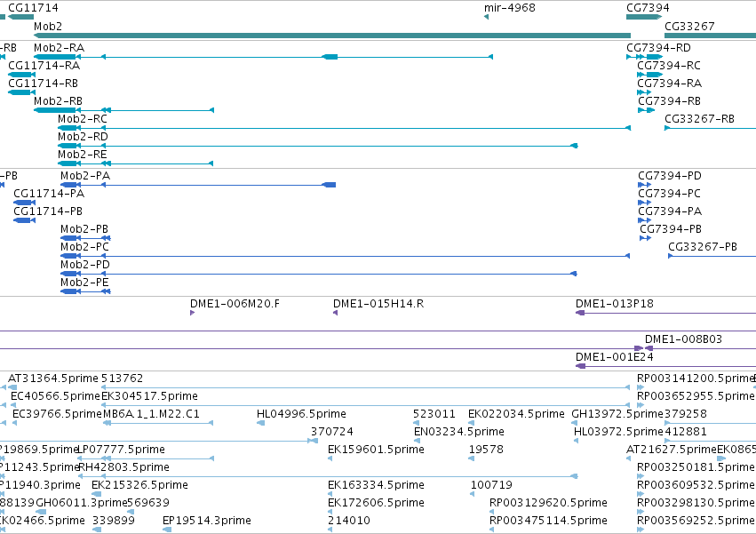756x534 pixels.
Task: Click the EK022034.5prime EST label
Action: coord(516,414)
